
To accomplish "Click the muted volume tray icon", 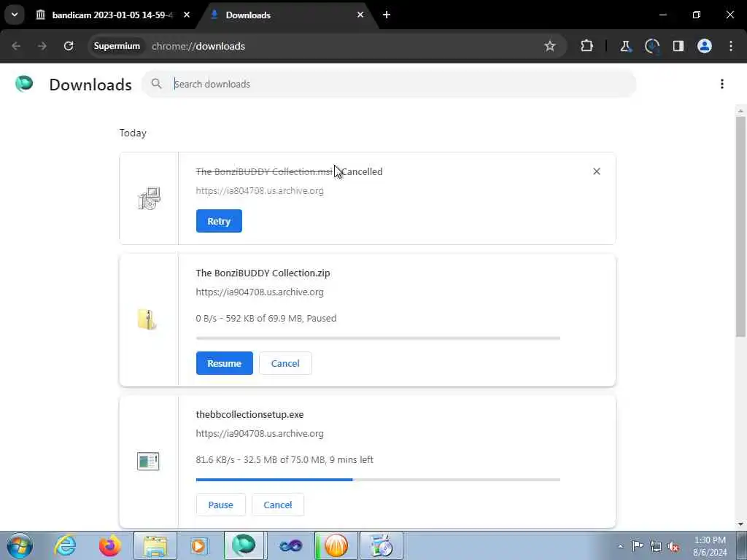I will pyautogui.click(x=673, y=546).
